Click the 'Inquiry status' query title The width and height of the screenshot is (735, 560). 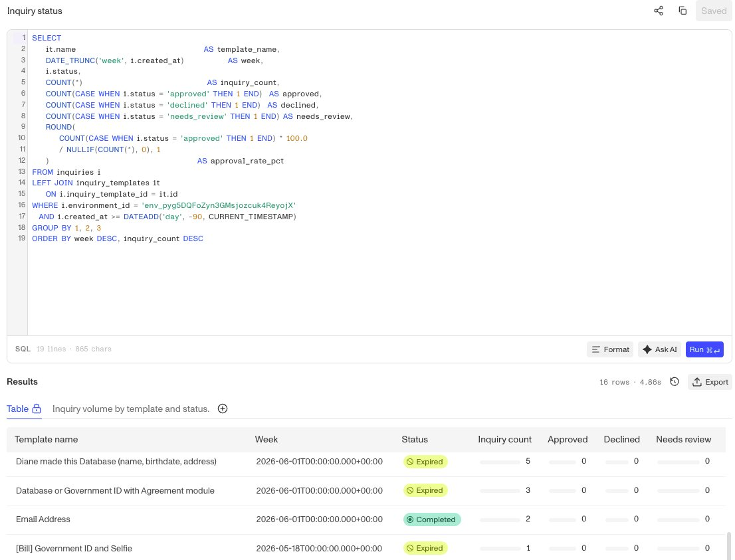coord(35,11)
